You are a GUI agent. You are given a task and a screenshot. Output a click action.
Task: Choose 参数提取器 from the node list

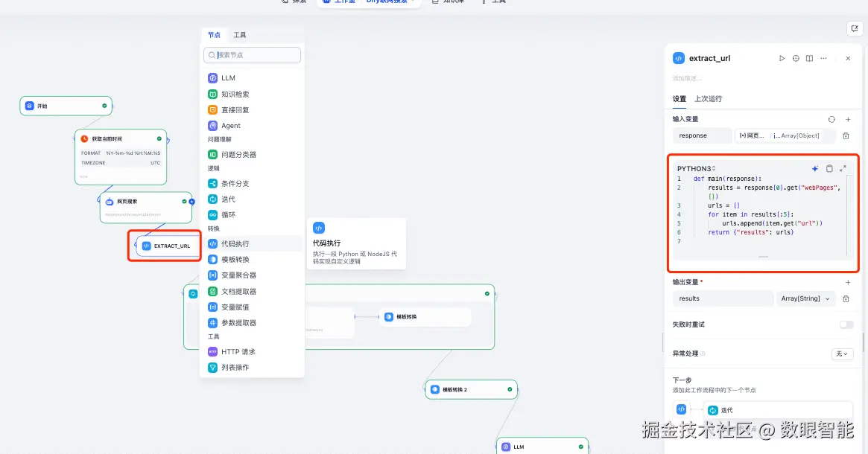point(253,322)
